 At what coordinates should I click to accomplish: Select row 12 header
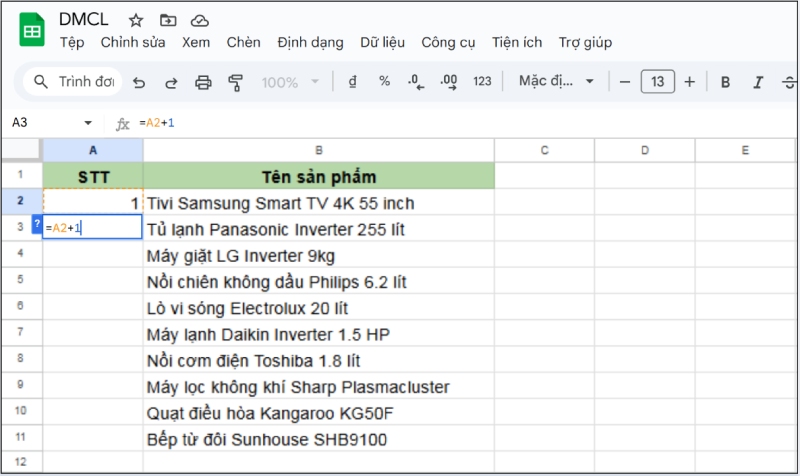click(x=20, y=462)
